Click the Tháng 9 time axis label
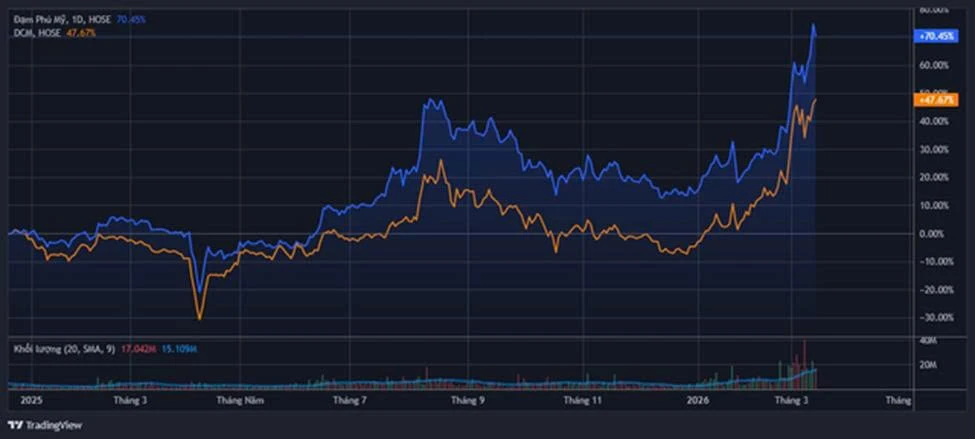975x439 pixels. pyautogui.click(x=467, y=400)
